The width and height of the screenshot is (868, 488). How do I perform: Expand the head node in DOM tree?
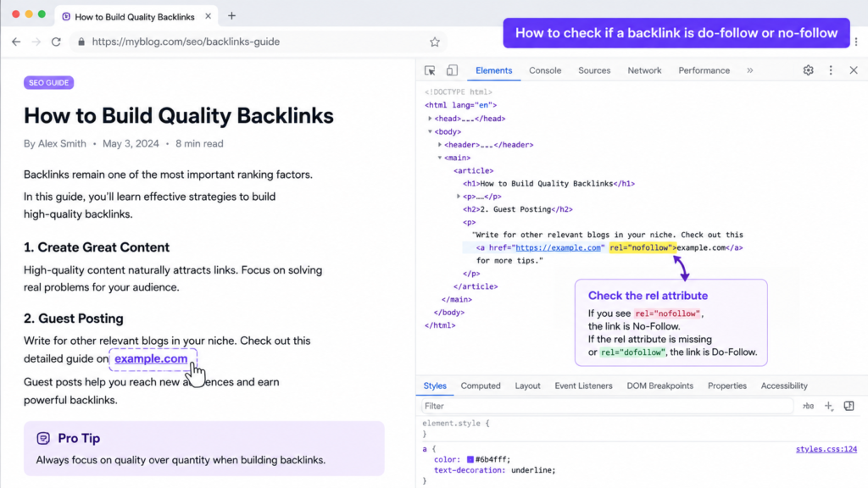[x=430, y=119]
